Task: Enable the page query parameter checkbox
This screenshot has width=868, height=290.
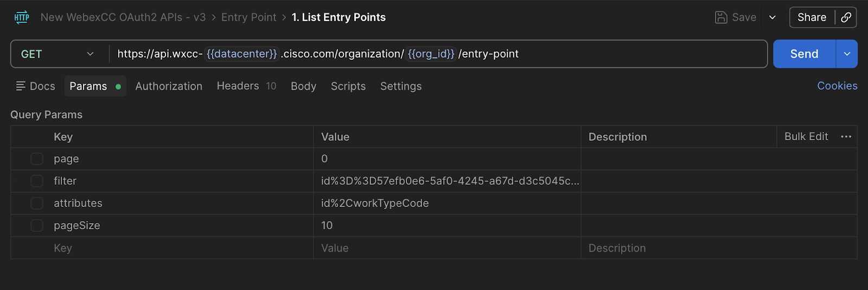Action: pos(37,159)
